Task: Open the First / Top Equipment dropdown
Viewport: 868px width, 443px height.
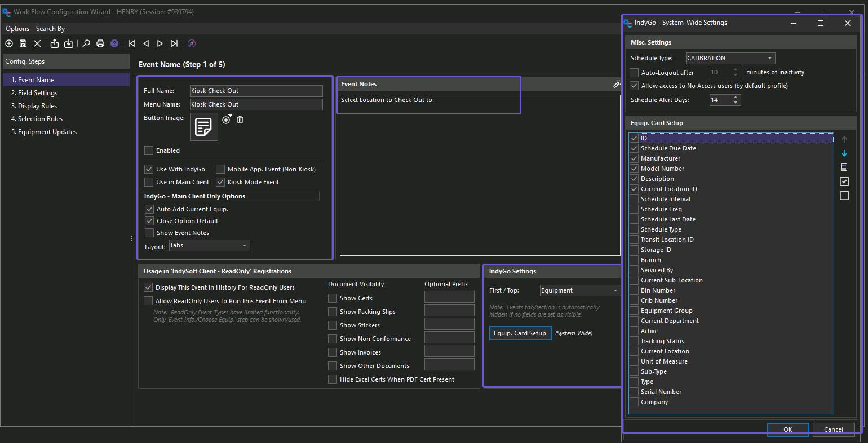Action: [579, 290]
